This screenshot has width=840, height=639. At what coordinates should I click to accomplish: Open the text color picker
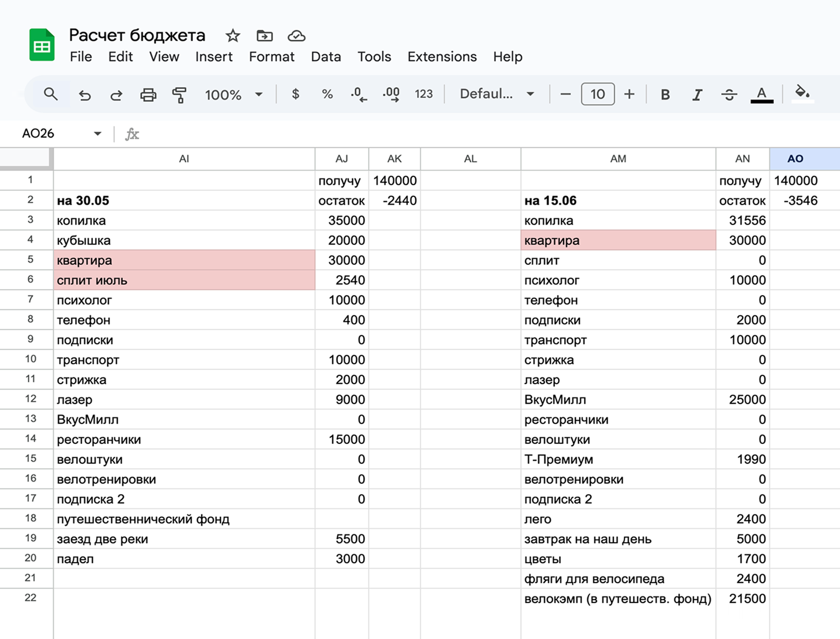click(762, 95)
